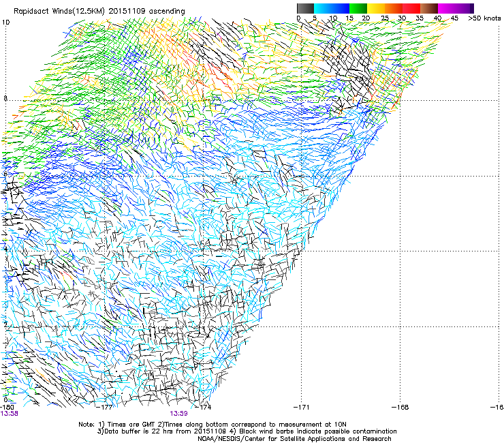Click the note 'Times are GMT' line

pyautogui.click(x=131, y=425)
